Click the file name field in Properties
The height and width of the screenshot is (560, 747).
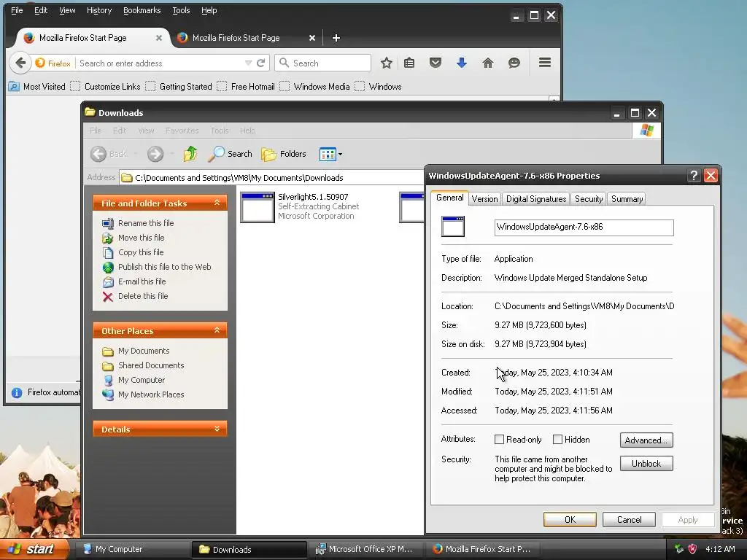coord(584,227)
